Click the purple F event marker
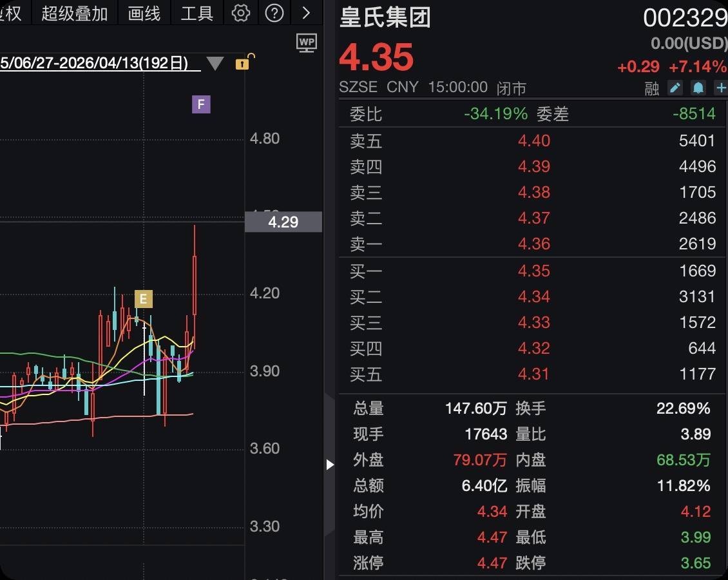This screenshot has width=728, height=580. point(201,104)
